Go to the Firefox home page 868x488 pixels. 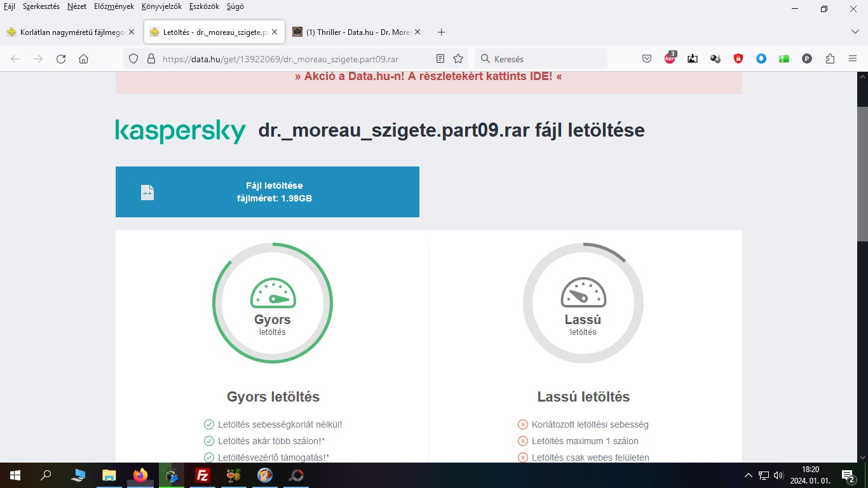point(83,58)
